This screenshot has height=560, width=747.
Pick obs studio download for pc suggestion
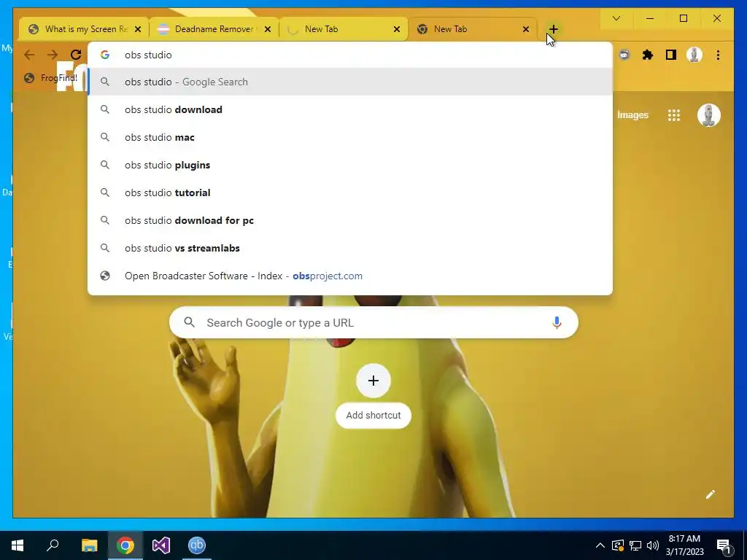(350, 220)
